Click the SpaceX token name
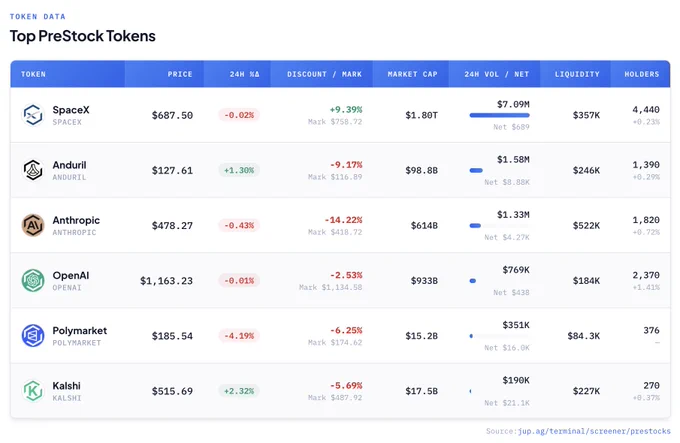 71,110
